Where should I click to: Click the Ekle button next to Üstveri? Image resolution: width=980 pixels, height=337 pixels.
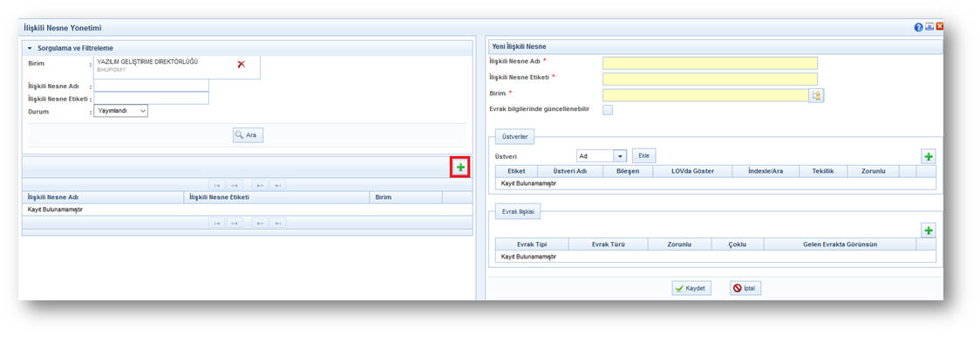(x=643, y=155)
